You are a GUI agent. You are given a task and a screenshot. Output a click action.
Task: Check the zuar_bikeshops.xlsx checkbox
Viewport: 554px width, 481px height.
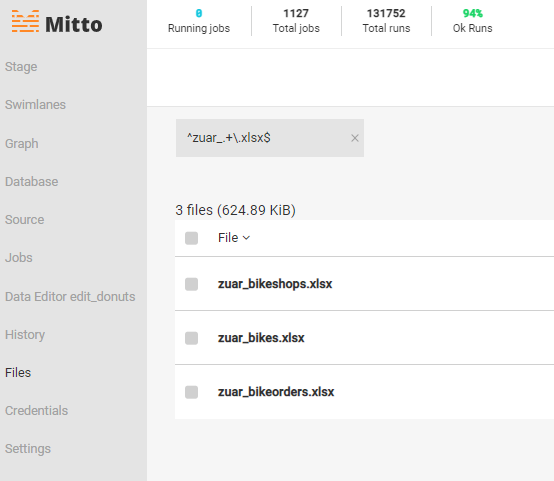click(x=191, y=284)
